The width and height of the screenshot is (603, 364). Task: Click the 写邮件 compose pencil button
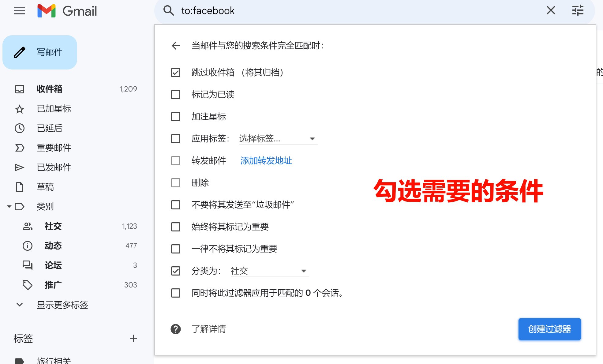(40, 52)
